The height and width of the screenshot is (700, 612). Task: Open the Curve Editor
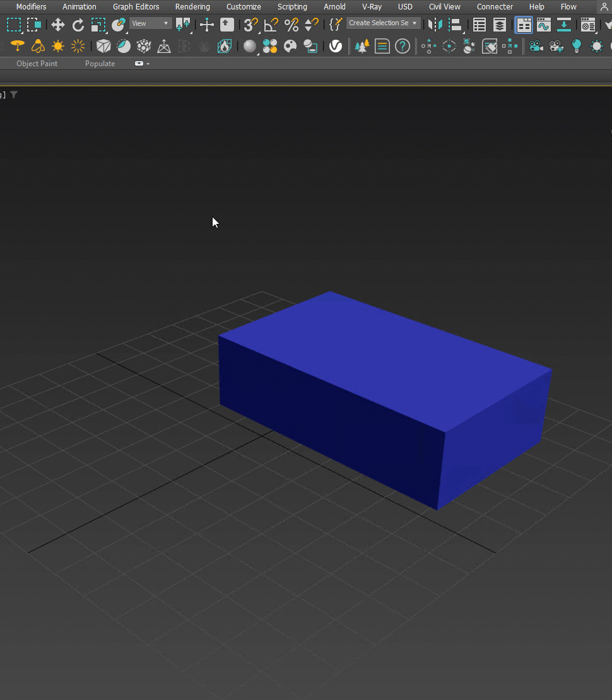tap(544, 25)
